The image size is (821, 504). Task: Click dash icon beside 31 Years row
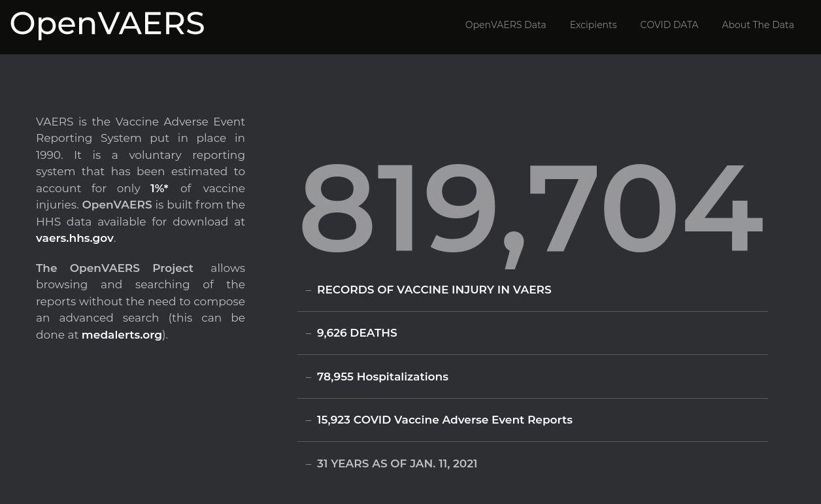pos(309,464)
